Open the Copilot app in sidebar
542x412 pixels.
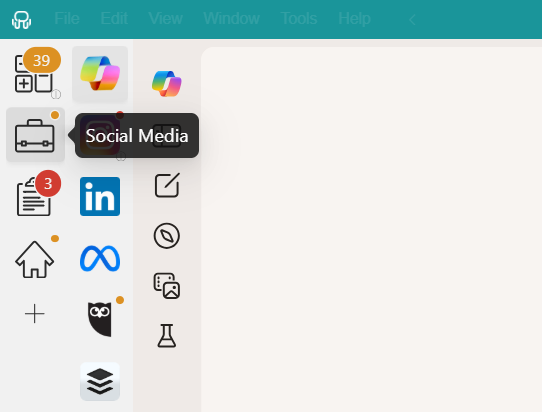[100, 74]
